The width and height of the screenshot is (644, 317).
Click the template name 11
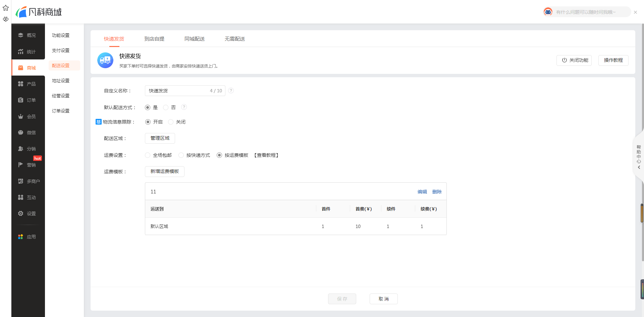[x=153, y=192]
